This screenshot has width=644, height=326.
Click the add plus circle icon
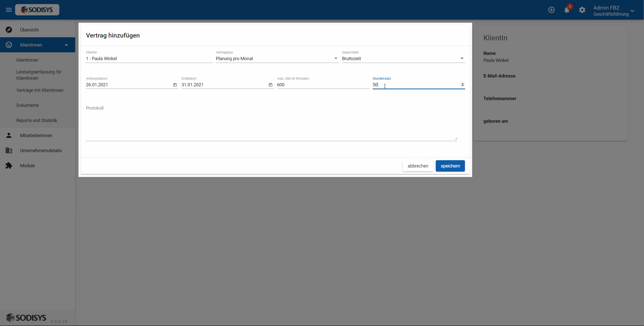click(x=551, y=10)
